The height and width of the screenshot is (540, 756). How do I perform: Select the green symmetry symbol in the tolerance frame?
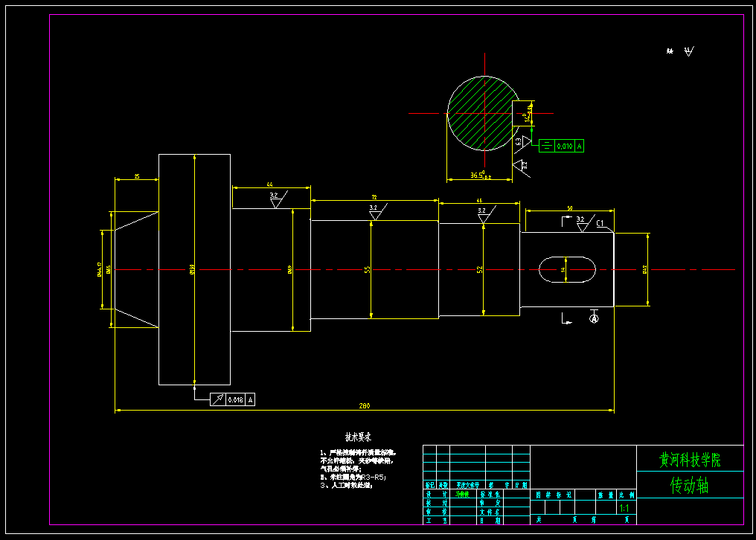[546, 146]
